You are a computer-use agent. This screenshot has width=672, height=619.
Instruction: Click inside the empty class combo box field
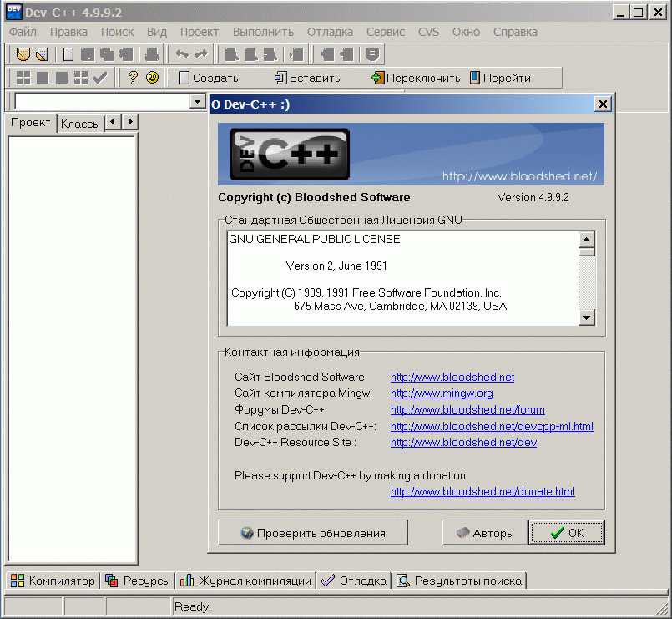[103, 102]
